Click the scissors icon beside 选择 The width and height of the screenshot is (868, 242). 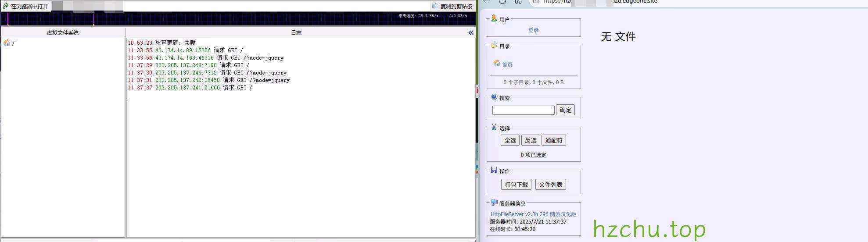pyautogui.click(x=494, y=127)
